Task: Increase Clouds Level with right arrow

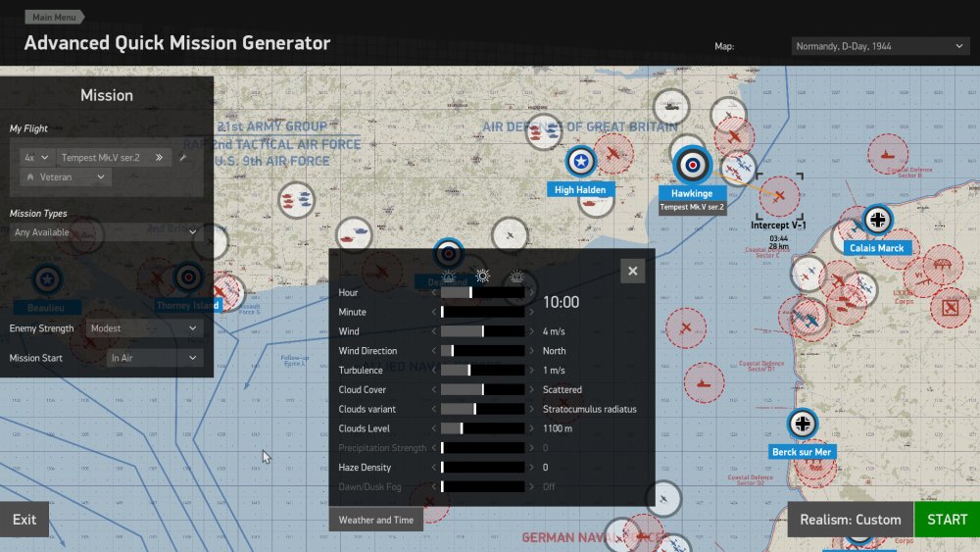Action: pyautogui.click(x=532, y=428)
